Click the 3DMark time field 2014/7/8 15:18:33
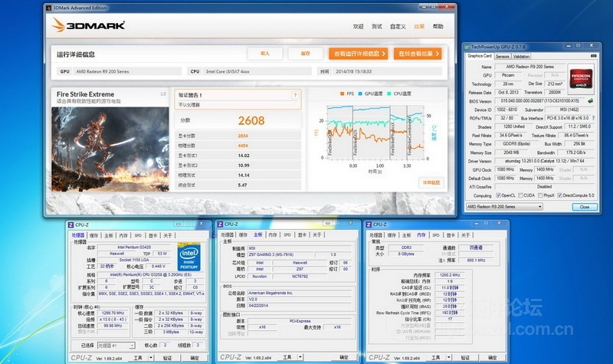Screen dimensions: 613x364 387,71
